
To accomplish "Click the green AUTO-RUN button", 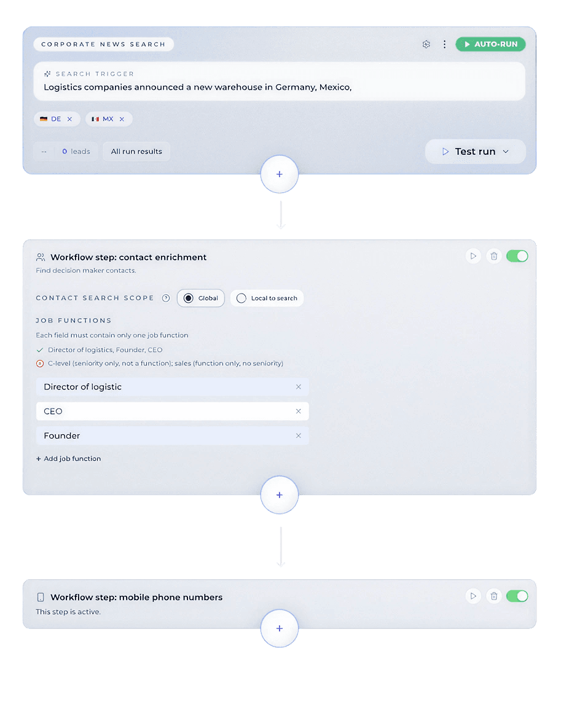I will [490, 44].
